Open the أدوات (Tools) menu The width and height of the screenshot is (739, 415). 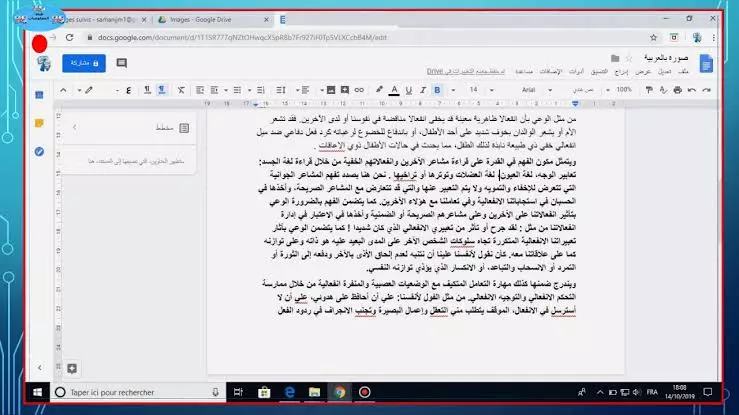pos(576,72)
